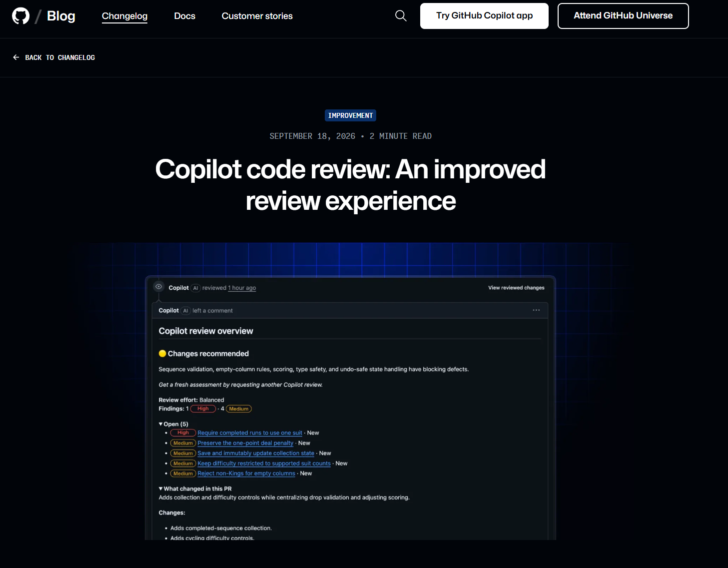Click the article title heading
This screenshot has height=568, width=728.
[x=350, y=185]
